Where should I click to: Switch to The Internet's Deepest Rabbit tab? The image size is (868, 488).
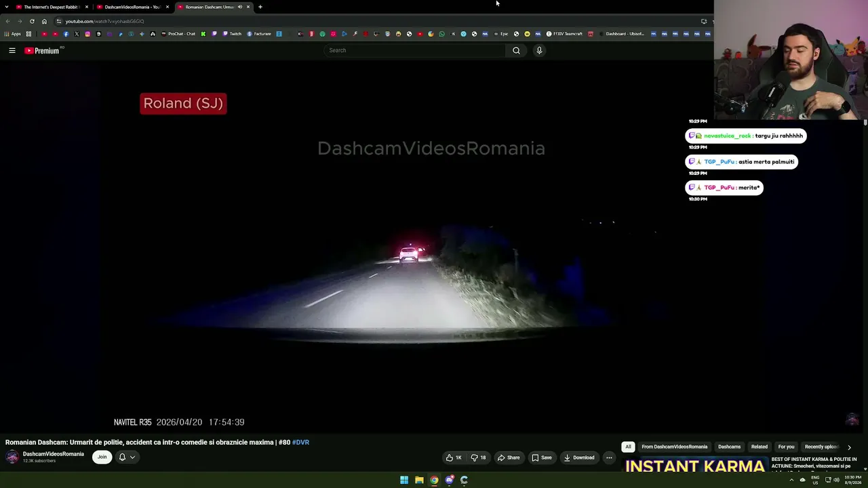52,7
